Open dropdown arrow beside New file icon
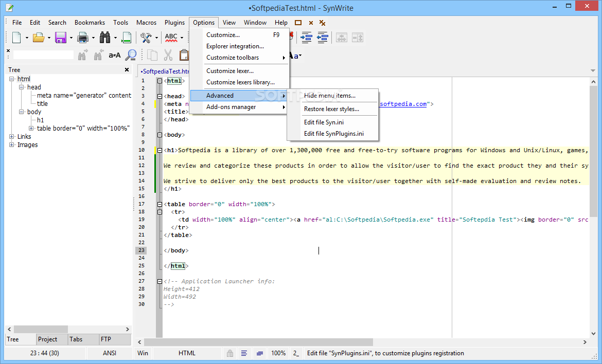Viewport: 602px width, 364px height. tap(26, 38)
